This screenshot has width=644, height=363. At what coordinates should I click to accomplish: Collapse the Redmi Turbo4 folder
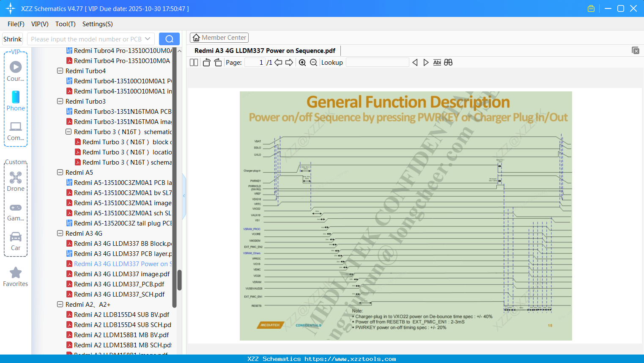coord(60,71)
